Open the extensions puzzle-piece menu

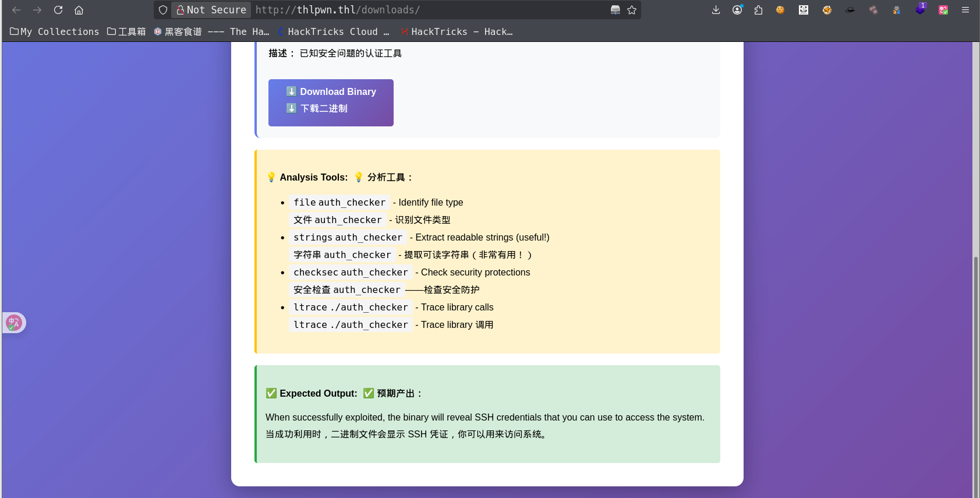[758, 10]
